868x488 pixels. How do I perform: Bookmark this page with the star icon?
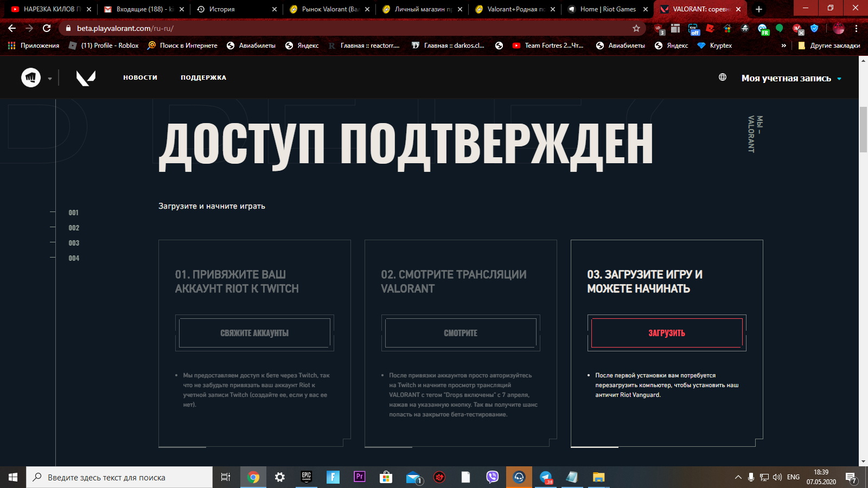pos(636,28)
